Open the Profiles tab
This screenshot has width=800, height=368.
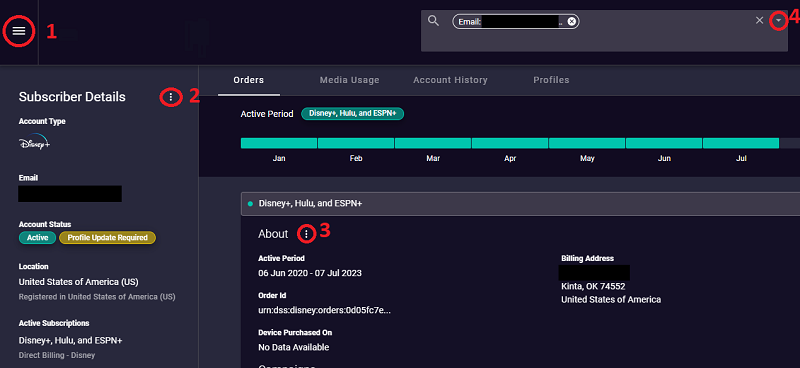(551, 80)
